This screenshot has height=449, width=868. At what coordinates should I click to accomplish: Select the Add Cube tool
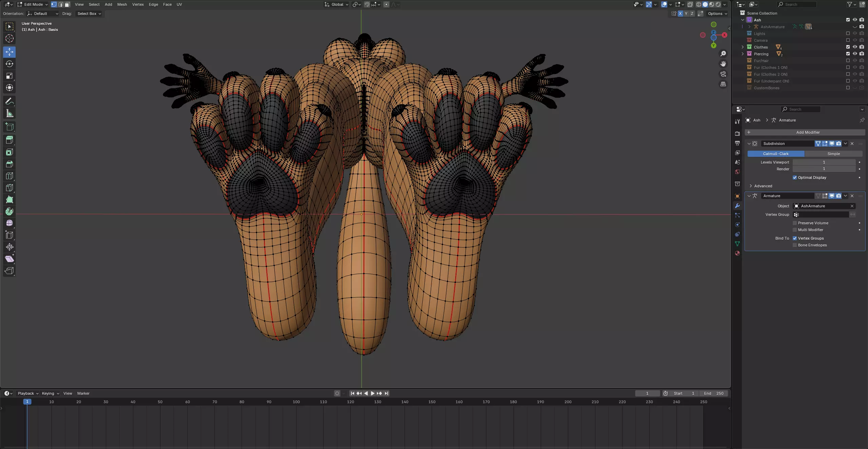click(9, 127)
